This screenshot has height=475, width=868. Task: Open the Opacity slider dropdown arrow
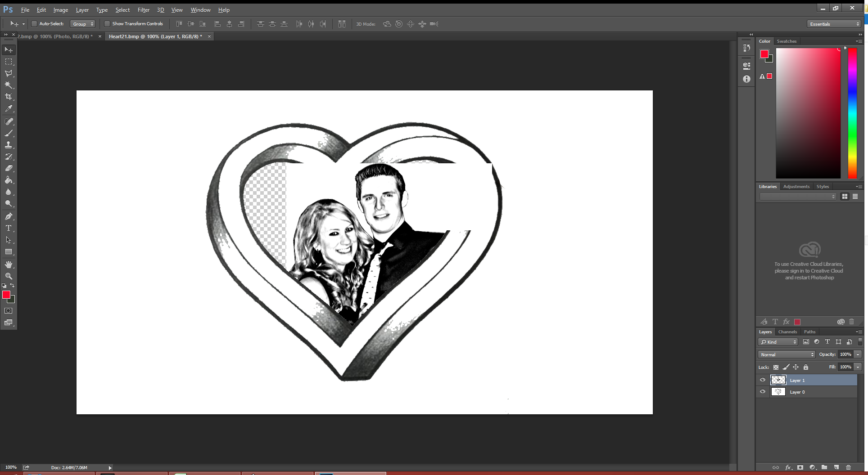pos(858,354)
